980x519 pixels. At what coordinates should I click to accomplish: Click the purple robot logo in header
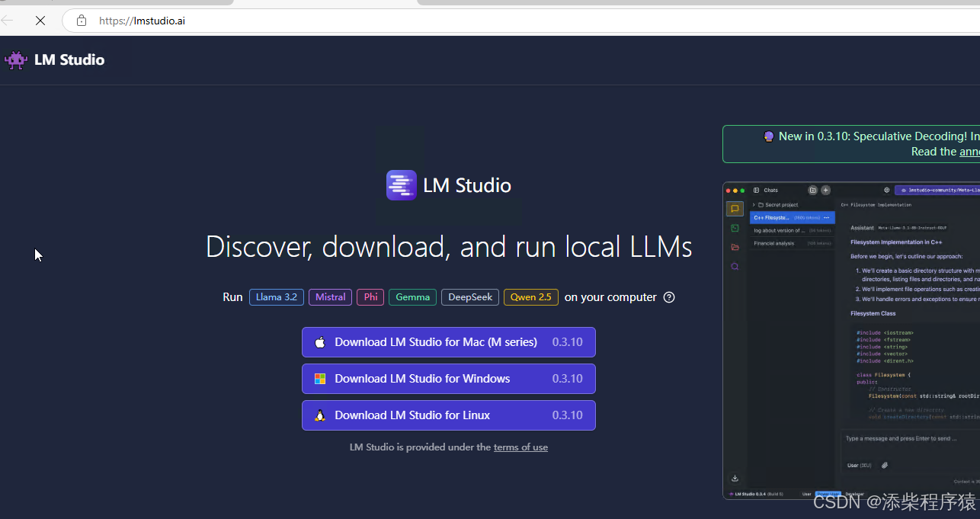tap(15, 60)
